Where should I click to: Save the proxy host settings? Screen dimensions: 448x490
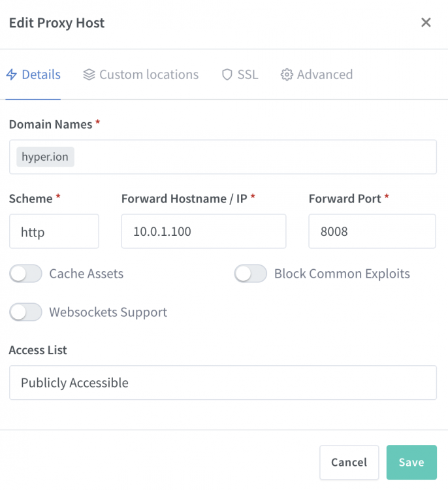[x=411, y=462]
